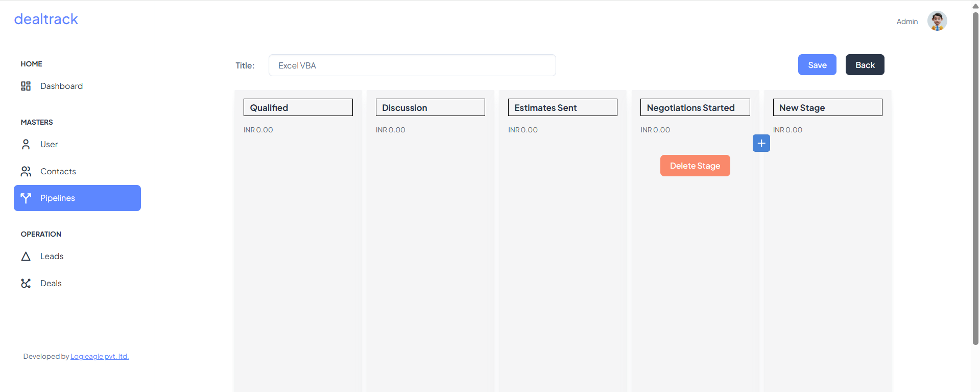Click the Admin username text
Image resolution: width=980 pixels, height=392 pixels.
(x=907, y=21)
